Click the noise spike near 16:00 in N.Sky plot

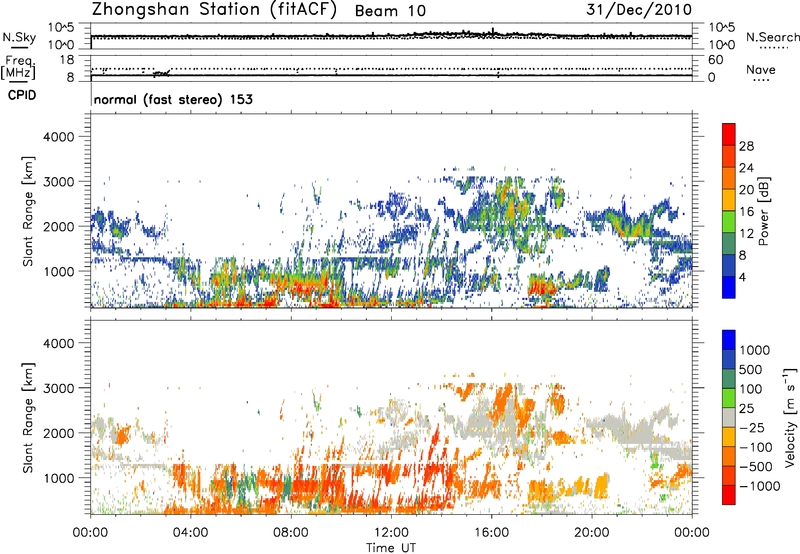(x=493, y=31)
